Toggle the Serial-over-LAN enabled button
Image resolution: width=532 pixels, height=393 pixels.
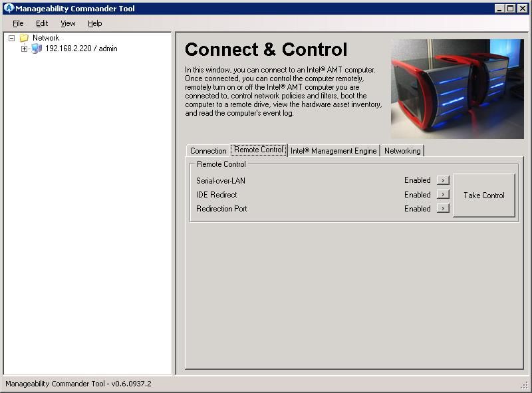(443, 180)
